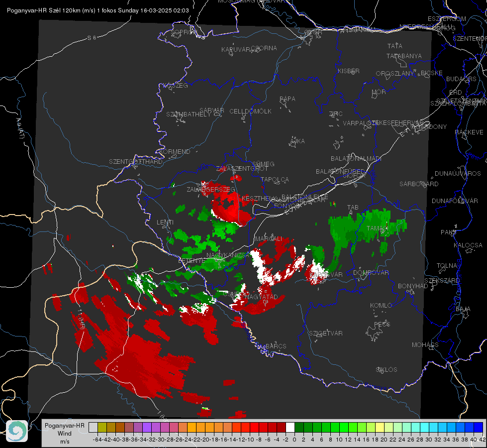The width and height of the screenshot is (487, 448).
Task: Select the TAPOLCA label
Action: (275, 179)
